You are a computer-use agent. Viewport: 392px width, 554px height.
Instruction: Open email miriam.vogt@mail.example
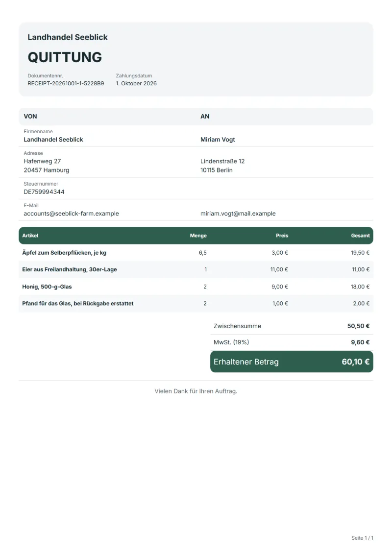click(238, 214)
